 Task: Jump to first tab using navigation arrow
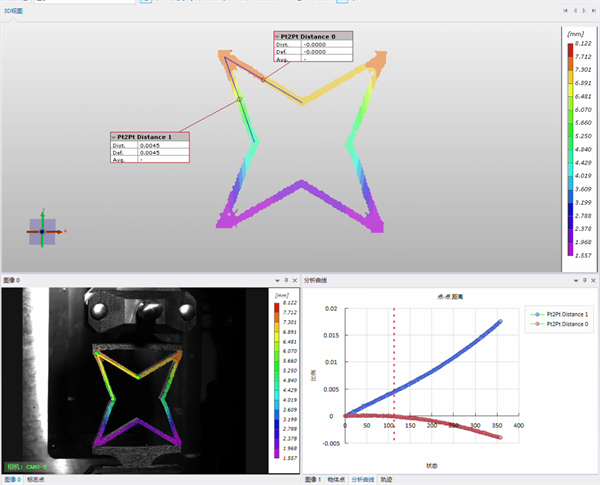tap(565, 11)
